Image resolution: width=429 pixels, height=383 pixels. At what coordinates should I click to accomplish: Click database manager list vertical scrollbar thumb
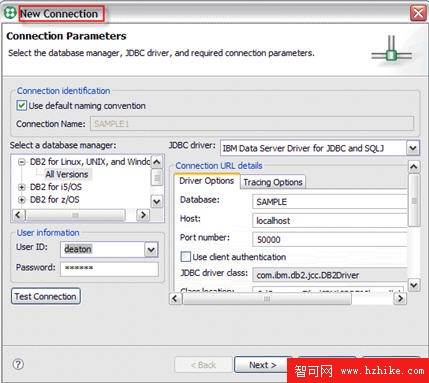[x=157, y=178]
